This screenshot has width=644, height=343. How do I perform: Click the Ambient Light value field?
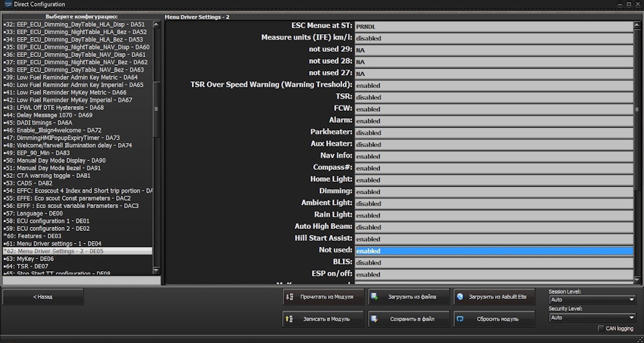coord(494,204)
